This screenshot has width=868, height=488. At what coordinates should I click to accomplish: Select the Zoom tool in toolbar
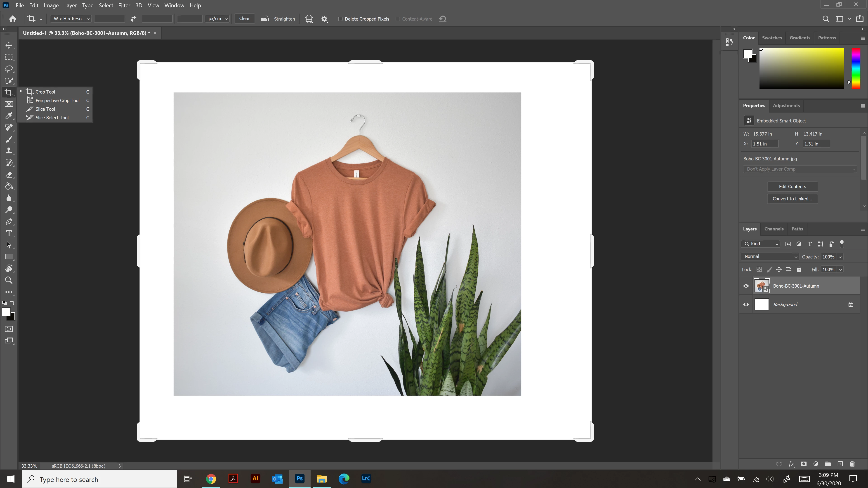(9, 280)
